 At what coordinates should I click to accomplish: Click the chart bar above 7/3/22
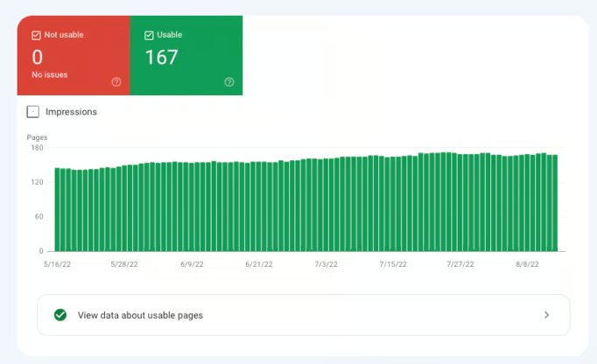pos(326,205)
